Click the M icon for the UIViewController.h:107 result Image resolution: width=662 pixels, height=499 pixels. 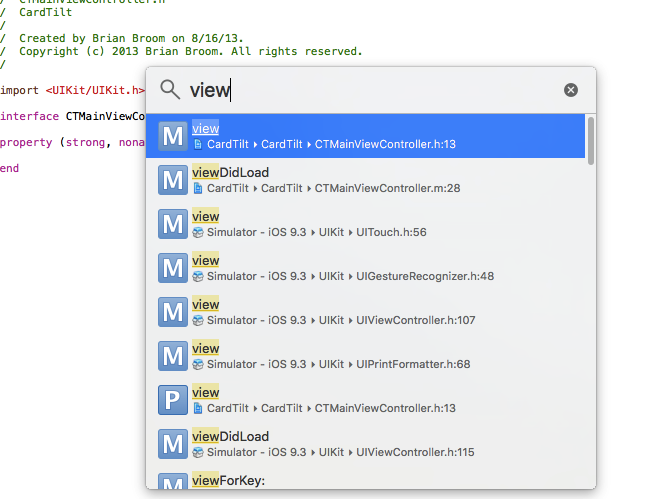[173, 312]
